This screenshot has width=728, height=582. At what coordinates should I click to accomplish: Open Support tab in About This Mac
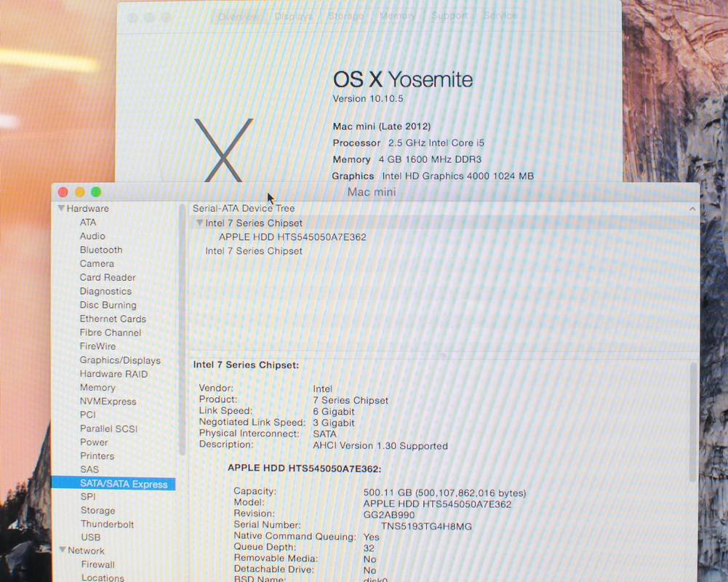449,16
